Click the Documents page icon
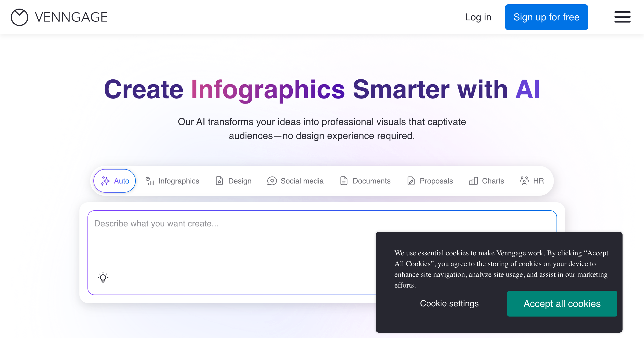This screenshot has width=644, height=338. tap(344, 181)
